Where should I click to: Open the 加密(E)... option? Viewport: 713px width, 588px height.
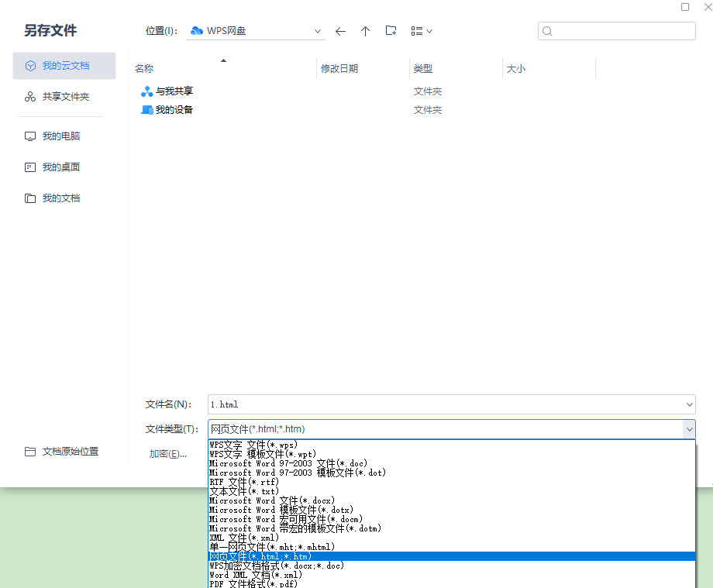click(x=168, y=454)
